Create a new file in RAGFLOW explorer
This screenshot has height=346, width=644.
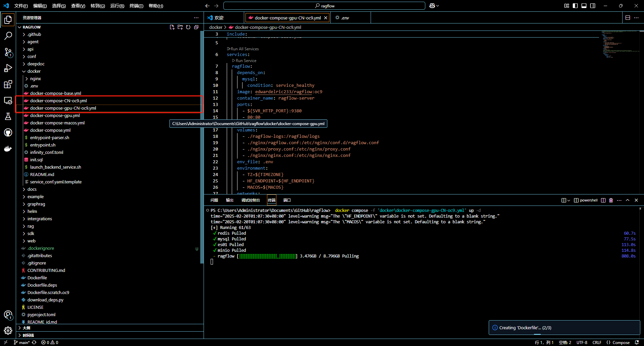[172, 27]
